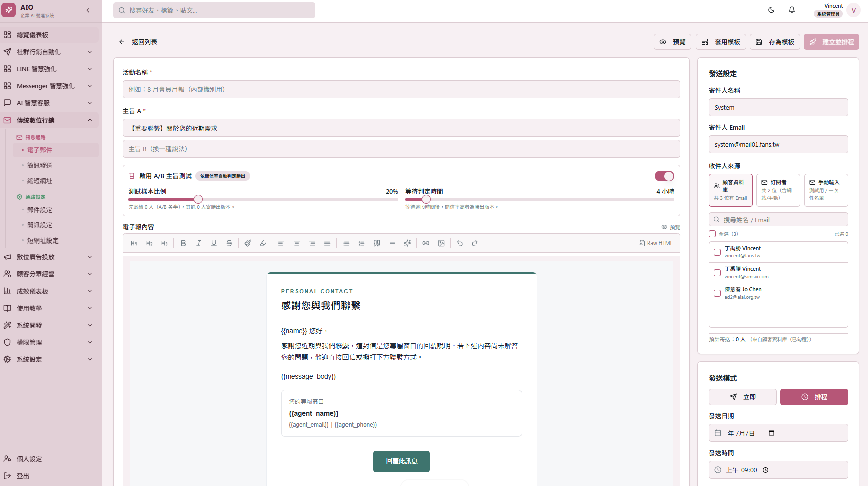Click the 存為模板 button

pyautogui.click(x=775, y=42)
